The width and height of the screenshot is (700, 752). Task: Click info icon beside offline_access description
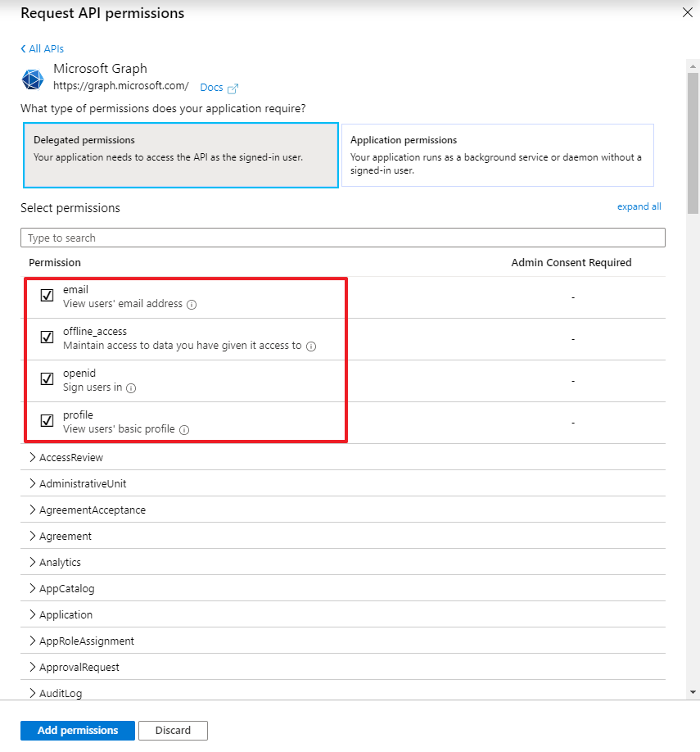(311, 347)
